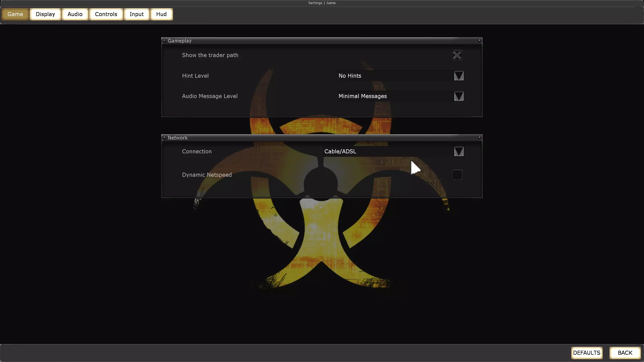Select the Controls tab
The image size is (644, 362).
click(x=106, y=14)
